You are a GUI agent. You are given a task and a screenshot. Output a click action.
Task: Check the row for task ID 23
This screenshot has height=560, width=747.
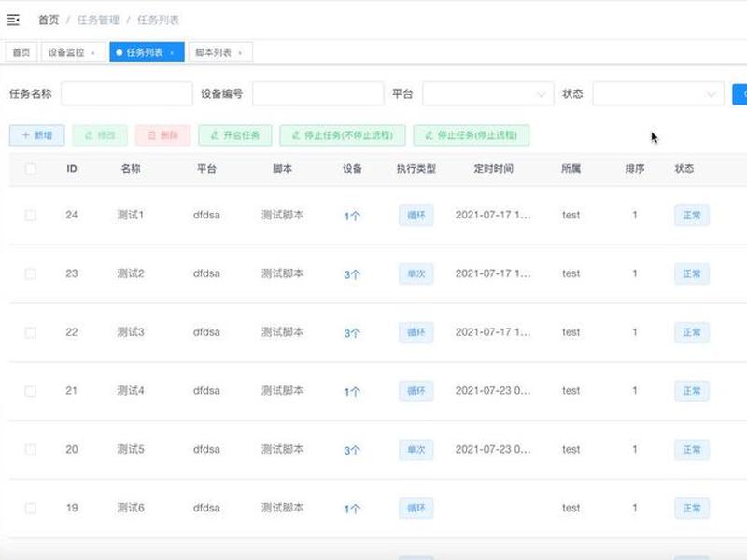31,273
